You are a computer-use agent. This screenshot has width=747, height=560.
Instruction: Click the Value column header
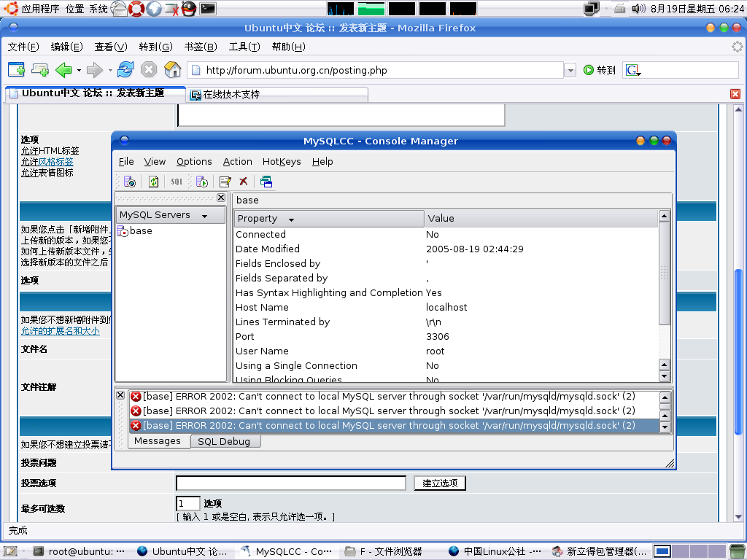(x=541, y=219)
